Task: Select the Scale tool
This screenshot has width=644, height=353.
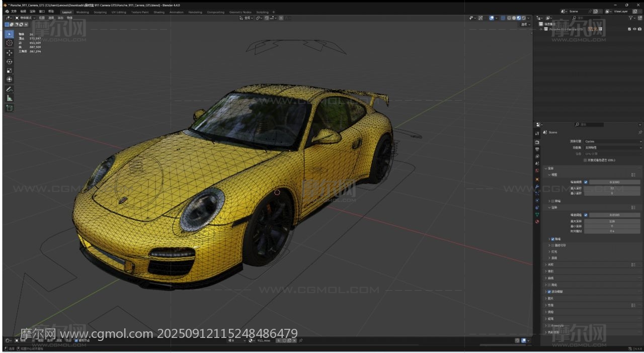Action: (9, 70)
